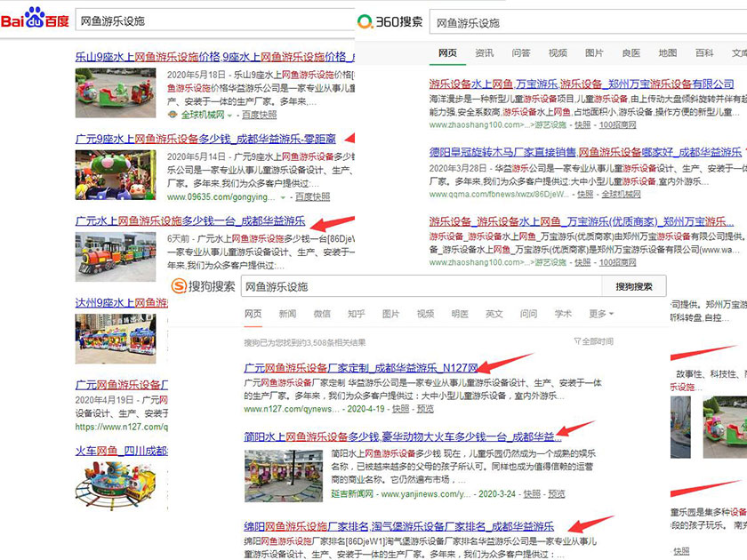Click 快照 under the 德阳皇冠旋转木马 result

pyautogui.click(x=585, y=195)
